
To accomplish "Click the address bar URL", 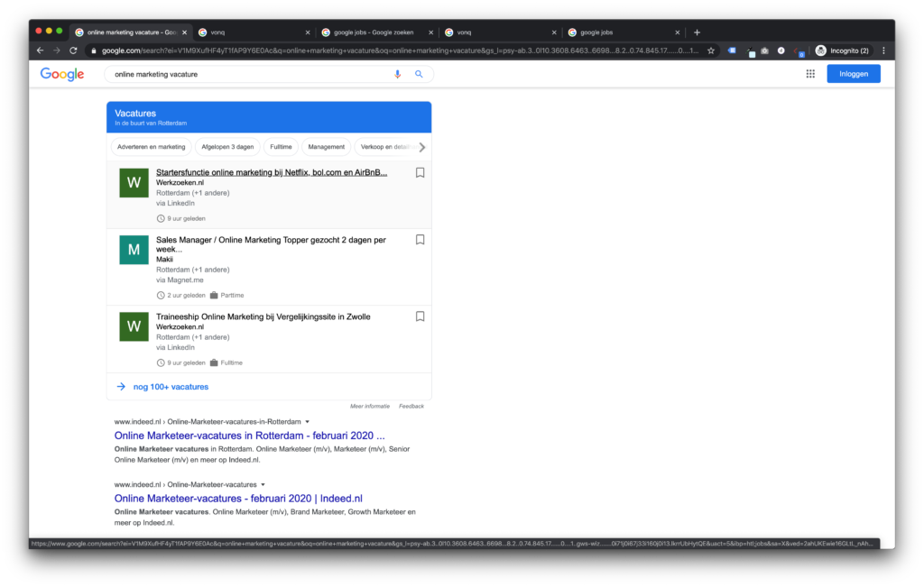I will tap(400, 50).
